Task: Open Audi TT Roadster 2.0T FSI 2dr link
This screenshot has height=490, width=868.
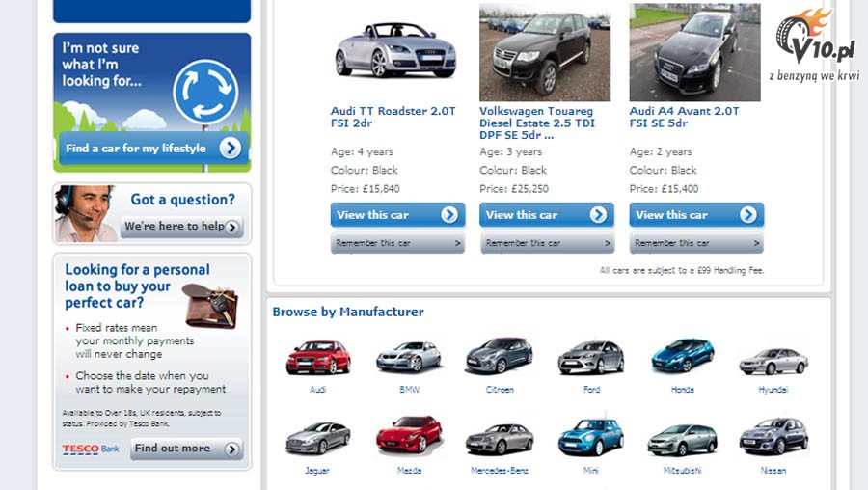Action: click(393, 117)
